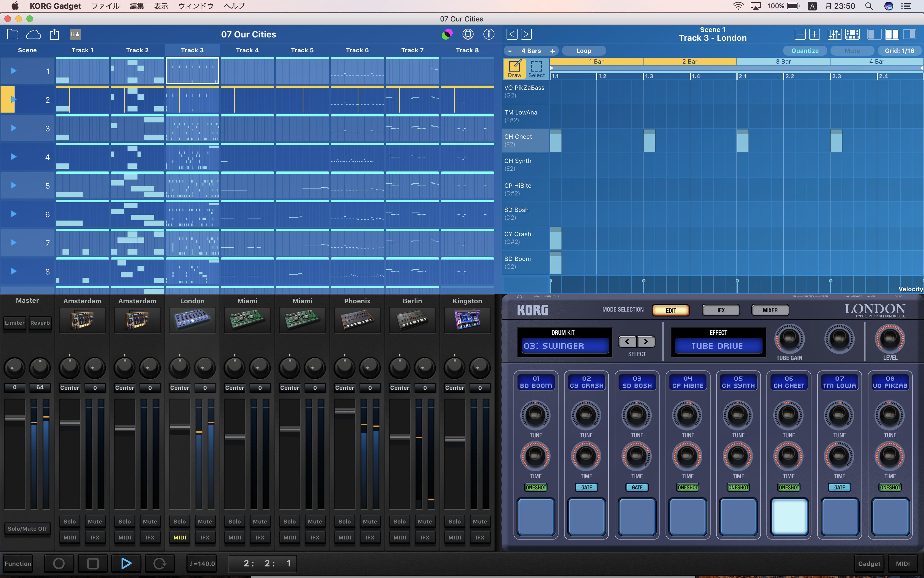Toggle the Master Reverb
Screen dimensions: 924x578
40,323
